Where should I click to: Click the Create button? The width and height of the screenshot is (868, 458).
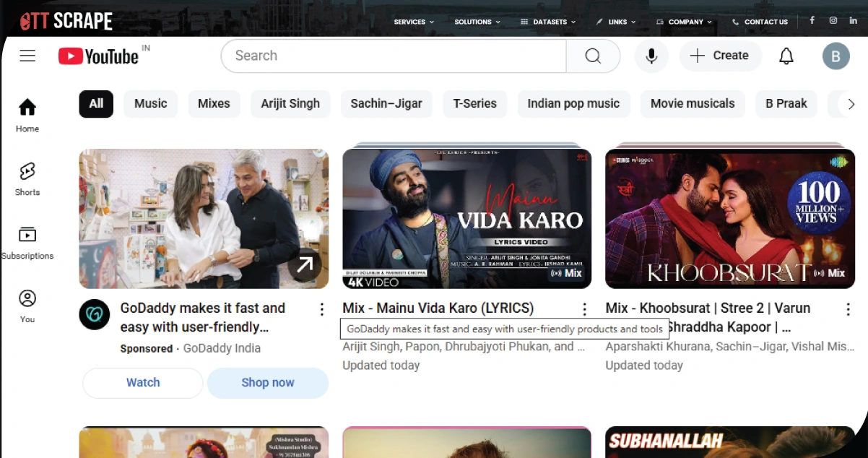[720, 56]
